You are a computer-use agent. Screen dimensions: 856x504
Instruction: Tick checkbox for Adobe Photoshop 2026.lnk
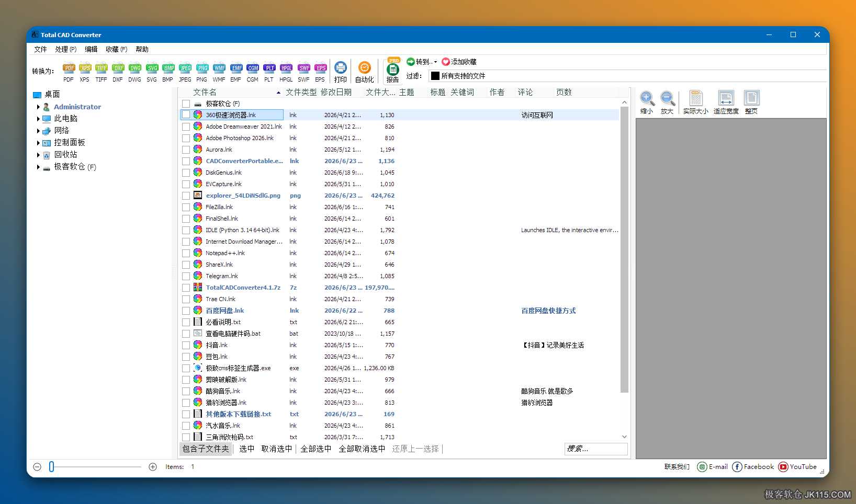tap(186, 138)
